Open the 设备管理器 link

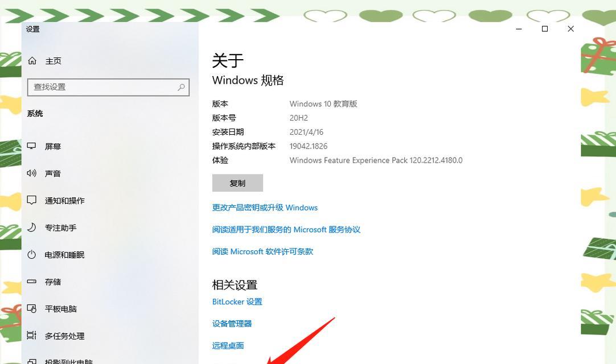232,324
